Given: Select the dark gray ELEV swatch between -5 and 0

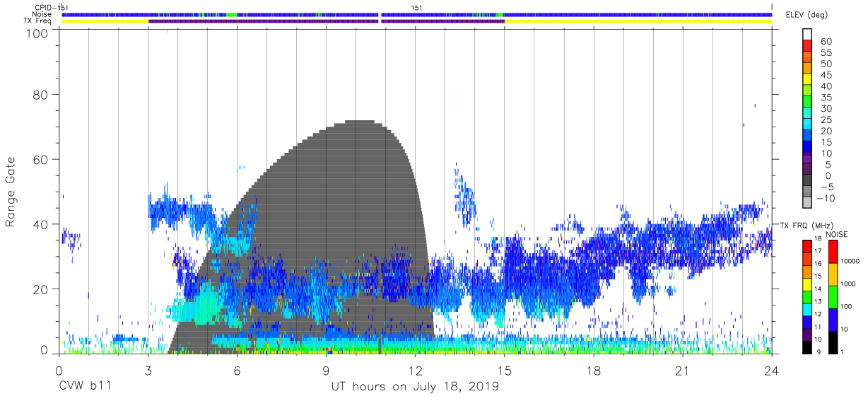Looking at the screenshot, I should pos(807,181).
